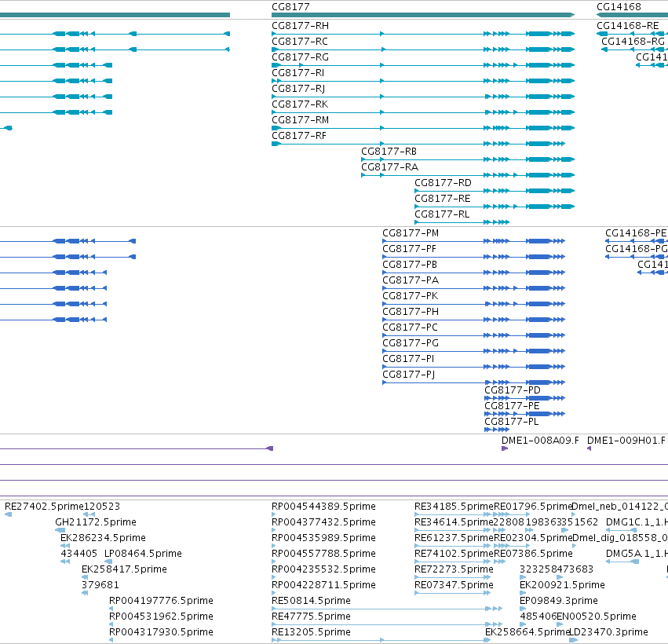Select protein CG8177-PG
This screenshot has width=668, height=644.
(411, 343)
